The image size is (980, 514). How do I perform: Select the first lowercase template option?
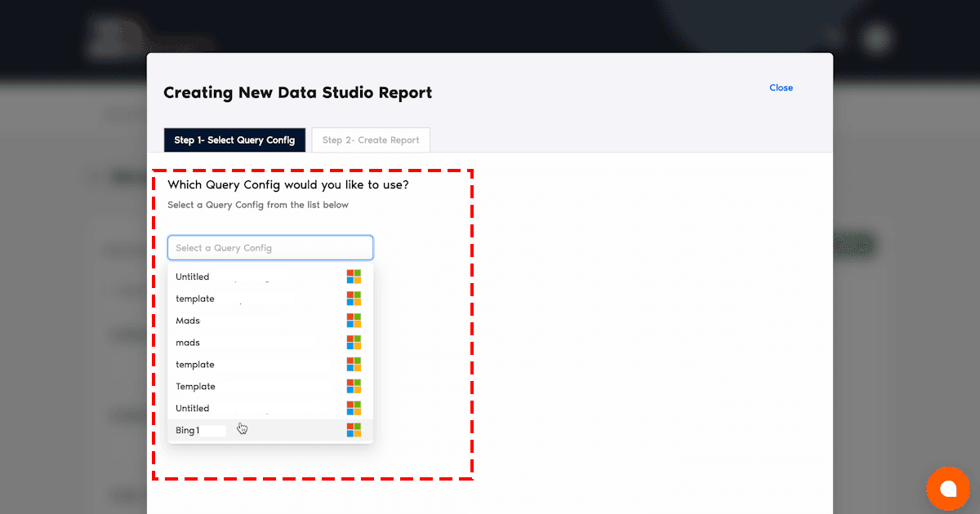tap(195, 299)
